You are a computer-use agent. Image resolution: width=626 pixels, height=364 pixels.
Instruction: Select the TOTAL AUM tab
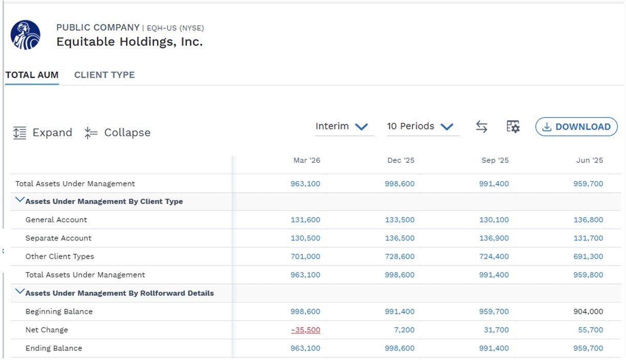(32, 75)
